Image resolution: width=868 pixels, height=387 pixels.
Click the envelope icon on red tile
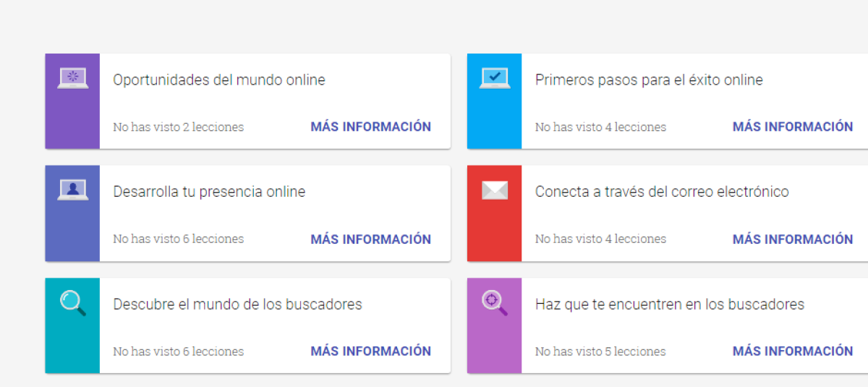click(x=495, y=190)
